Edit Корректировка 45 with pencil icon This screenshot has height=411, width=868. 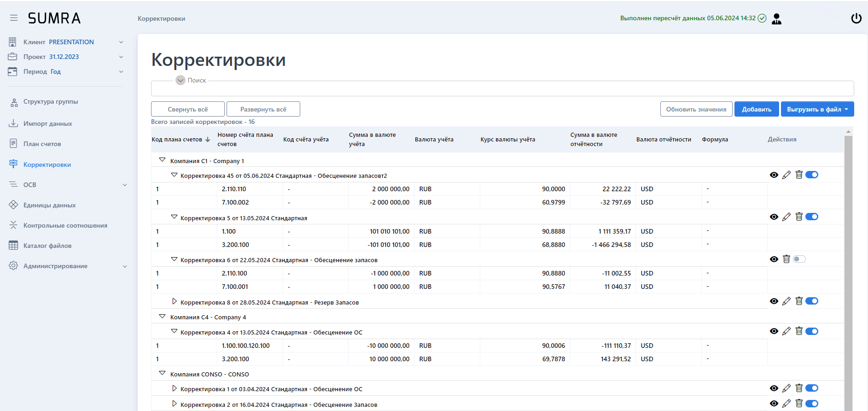[x=786, y=175]
